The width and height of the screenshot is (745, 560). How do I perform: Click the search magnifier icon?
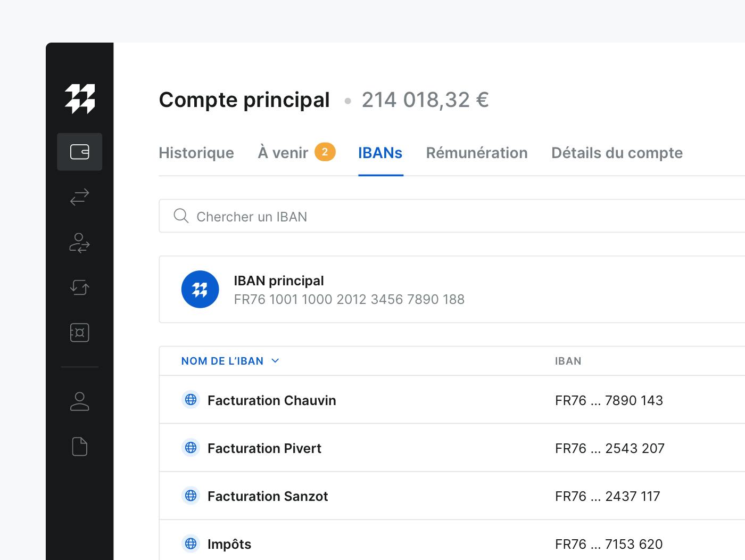[x=181, y=216]
